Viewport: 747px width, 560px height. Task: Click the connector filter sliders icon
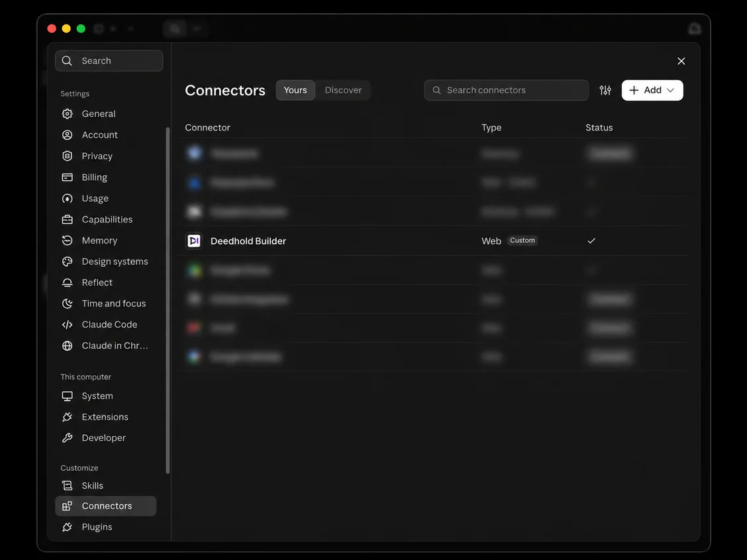[605, 90]
